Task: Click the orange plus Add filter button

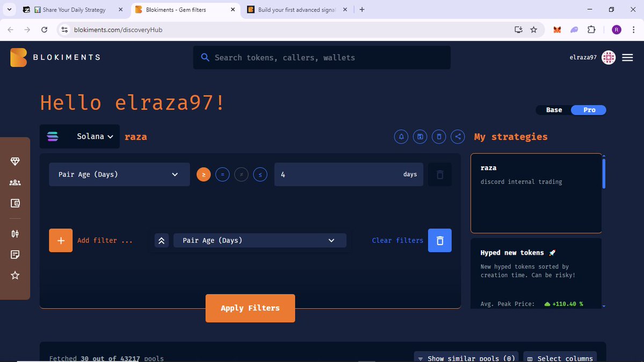Action: [61, 240]
